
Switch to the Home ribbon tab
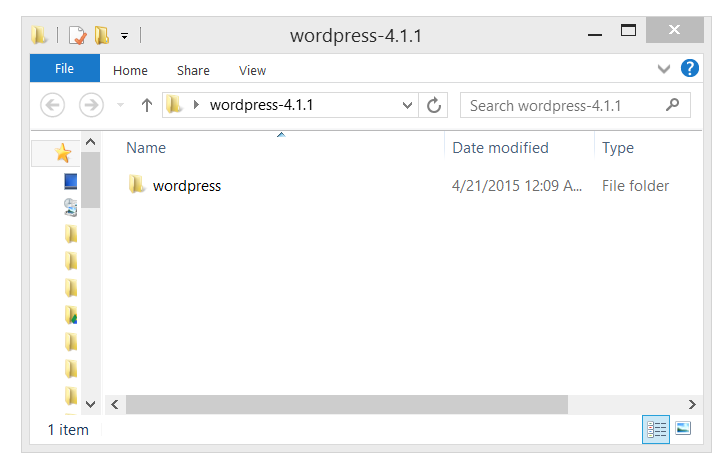(130, 70)
